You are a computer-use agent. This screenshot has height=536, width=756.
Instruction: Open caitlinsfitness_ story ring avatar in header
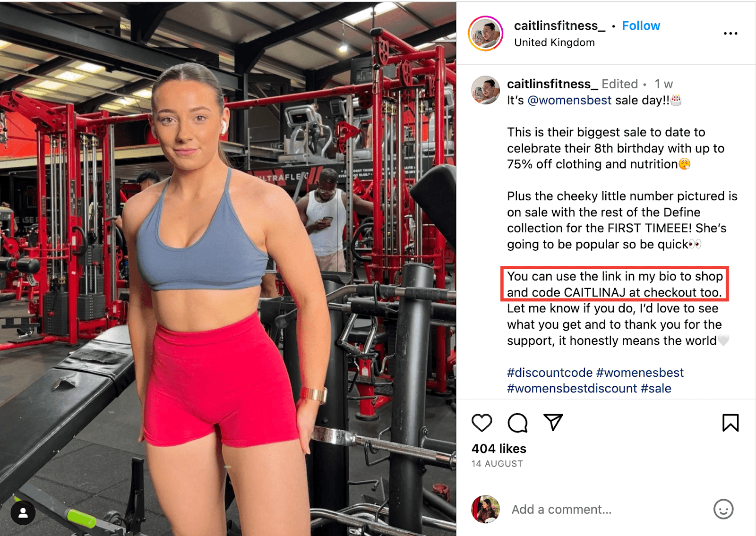486,34
